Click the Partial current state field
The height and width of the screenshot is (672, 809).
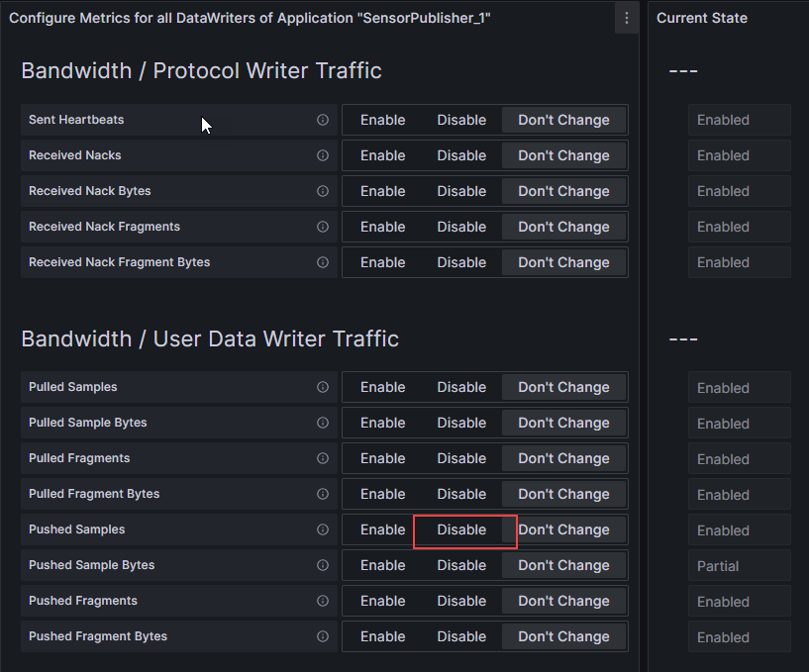(x=739, y=565)
